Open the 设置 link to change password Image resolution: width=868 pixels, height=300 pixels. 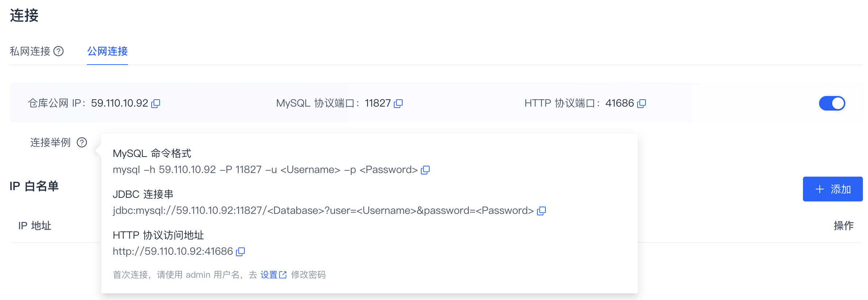[x=269, y=275]
